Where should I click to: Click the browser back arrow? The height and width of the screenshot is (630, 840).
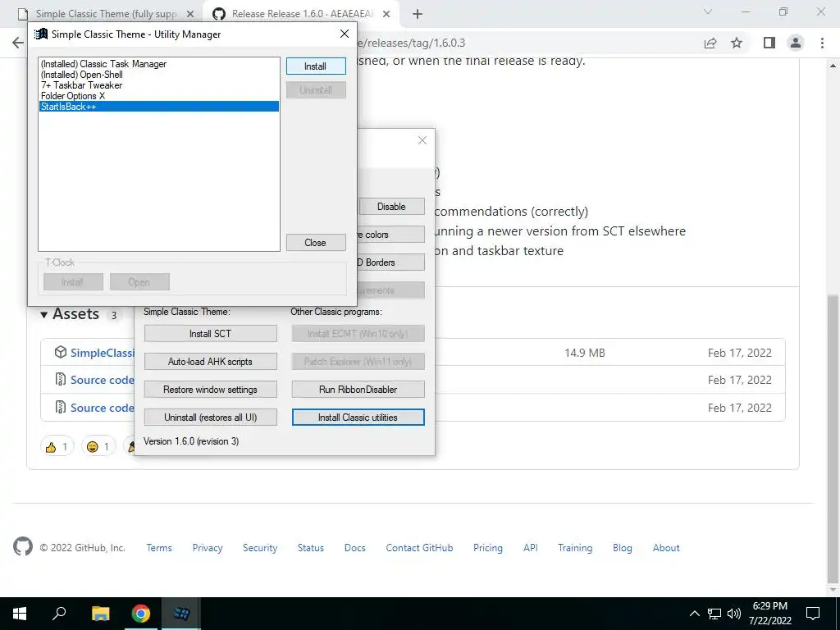[x=18, y=43]
